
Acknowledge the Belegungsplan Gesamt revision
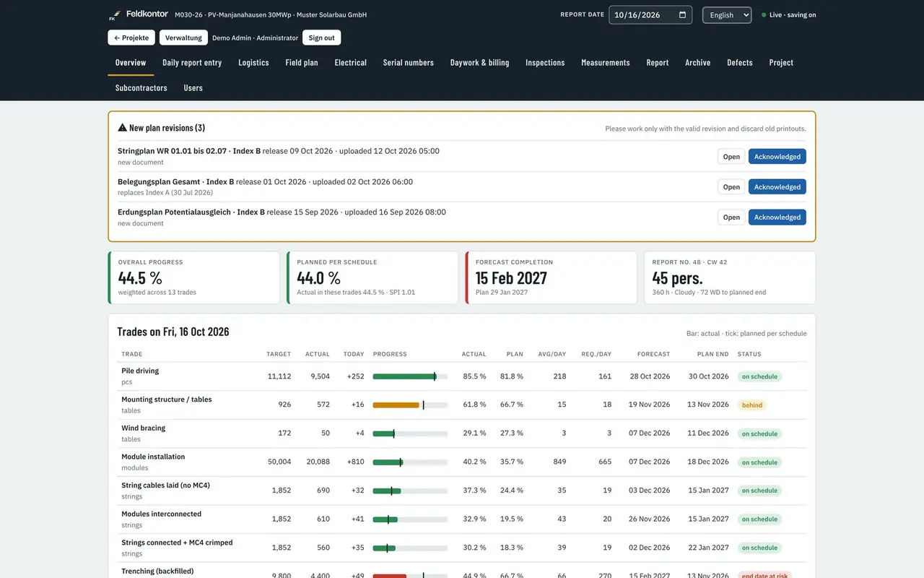(x=777, y=187)
